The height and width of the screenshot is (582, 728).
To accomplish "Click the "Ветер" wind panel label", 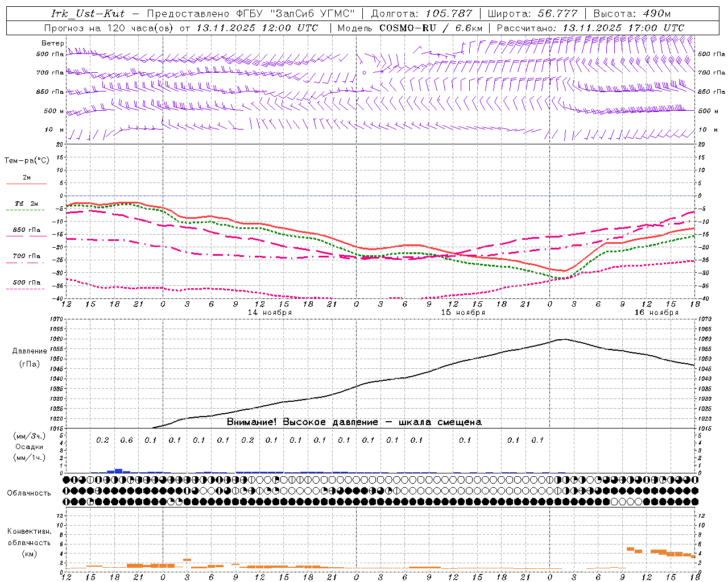I will [x=52, y=43].
